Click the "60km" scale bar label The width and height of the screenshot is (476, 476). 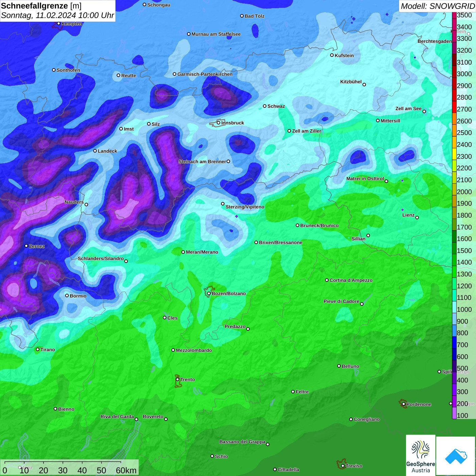pyautogui.click(x=126, y=471)
